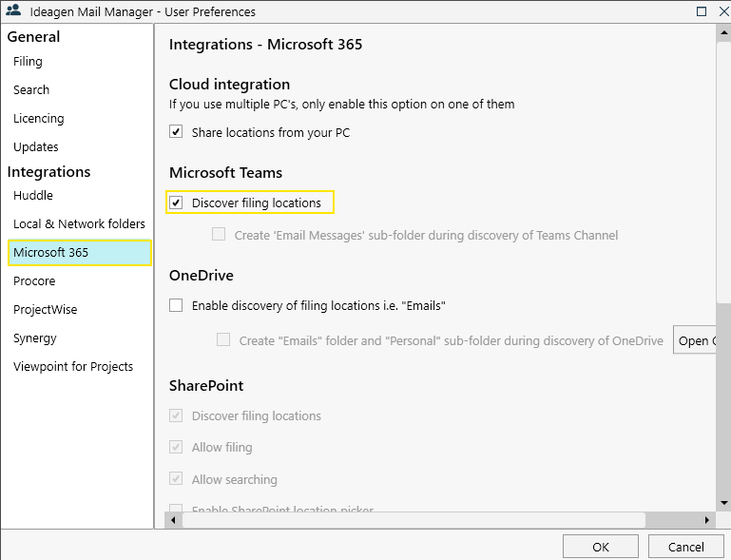Click the horizontal scrollbar right arrow

tap(707, 520)
